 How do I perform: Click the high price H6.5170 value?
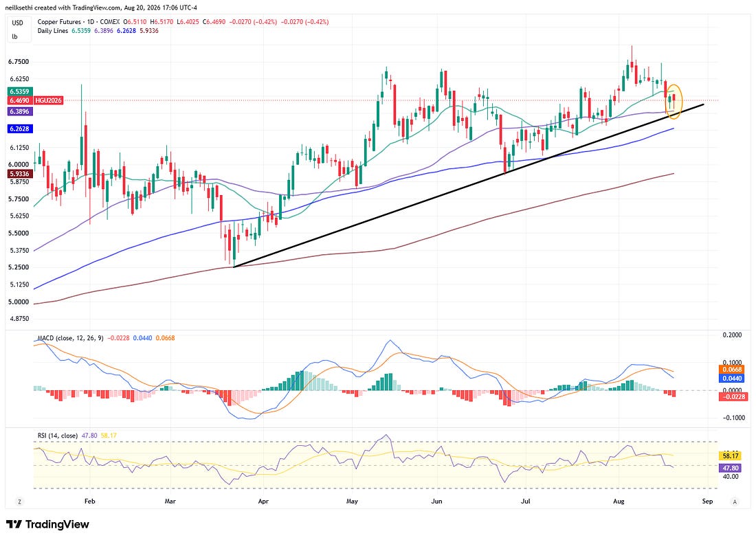[x=161, y=22]
